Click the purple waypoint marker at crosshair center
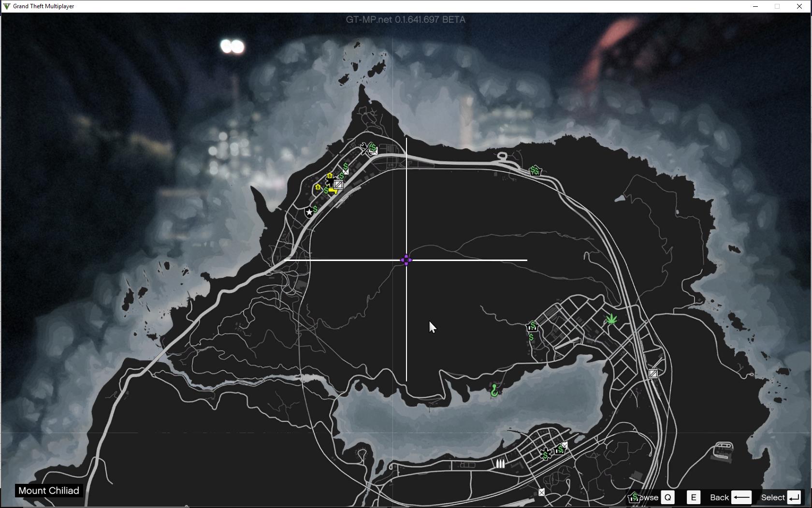 pos(406,261)
